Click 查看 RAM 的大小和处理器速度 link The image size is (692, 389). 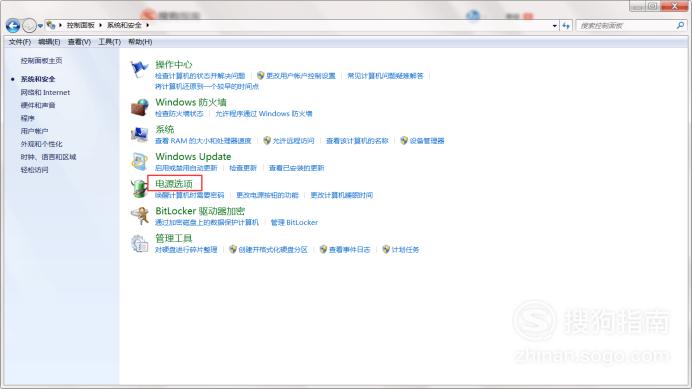point(203,141)
